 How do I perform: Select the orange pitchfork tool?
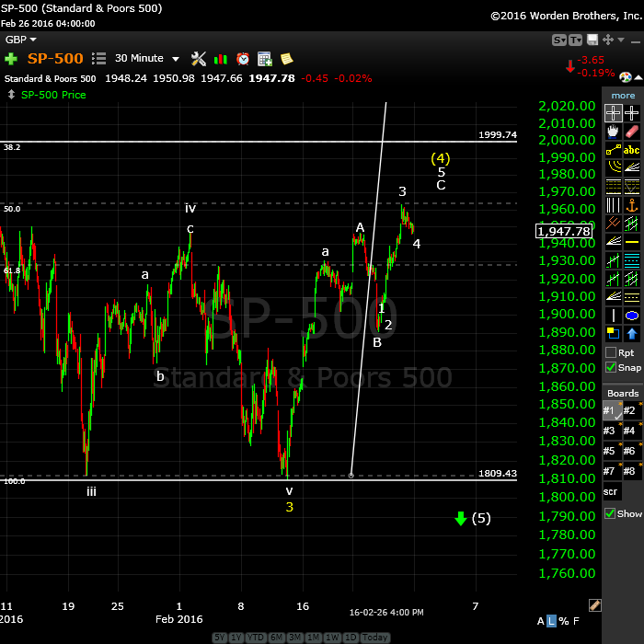pyautogui.click(x=613, y=223)
